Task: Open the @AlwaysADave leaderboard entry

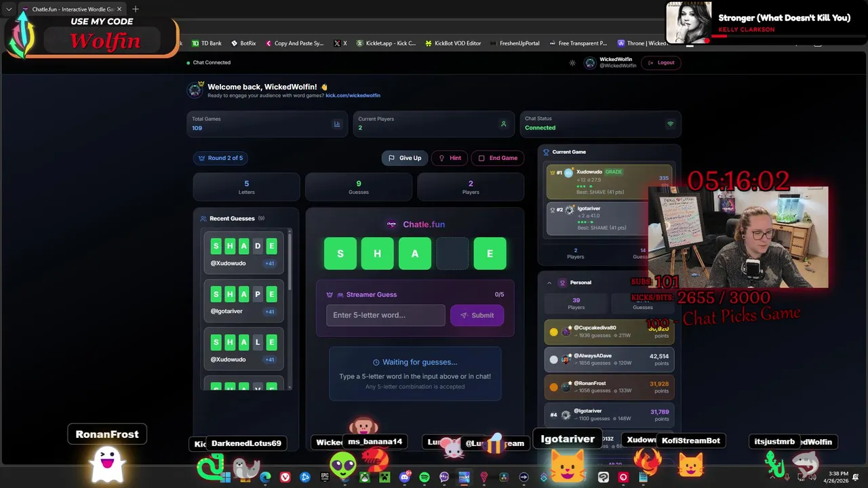Action: click(609, 359)
